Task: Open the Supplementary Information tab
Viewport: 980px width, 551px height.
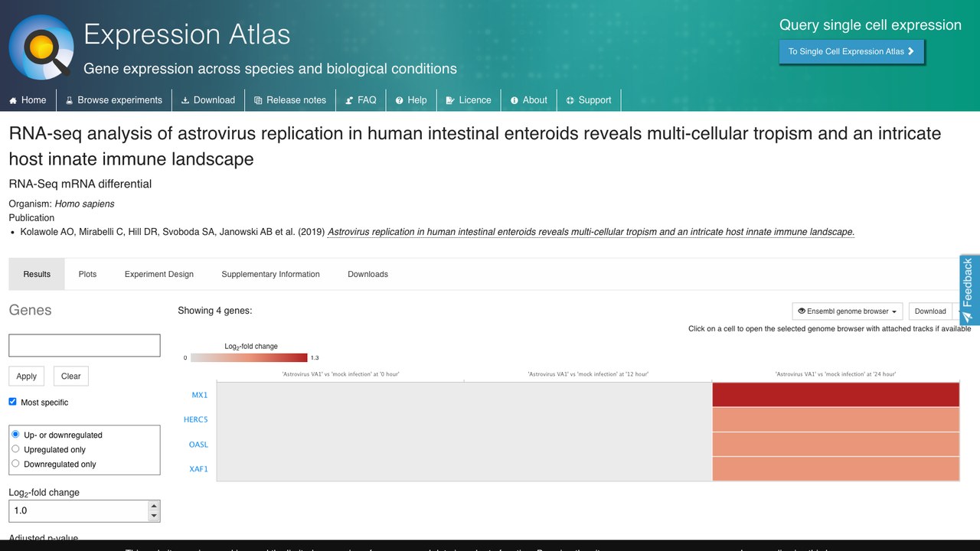Action: (270, 274)
